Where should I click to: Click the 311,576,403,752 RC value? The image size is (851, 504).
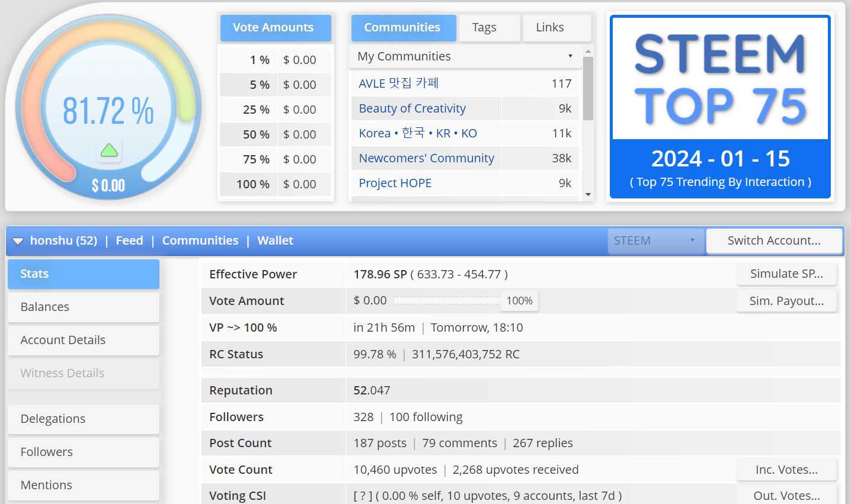466,354
